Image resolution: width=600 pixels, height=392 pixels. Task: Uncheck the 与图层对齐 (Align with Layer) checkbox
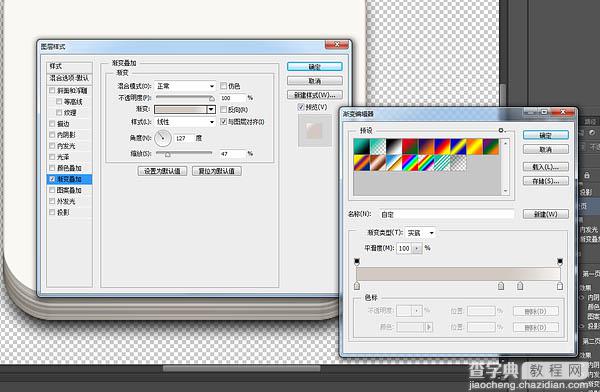pos(223,122)
